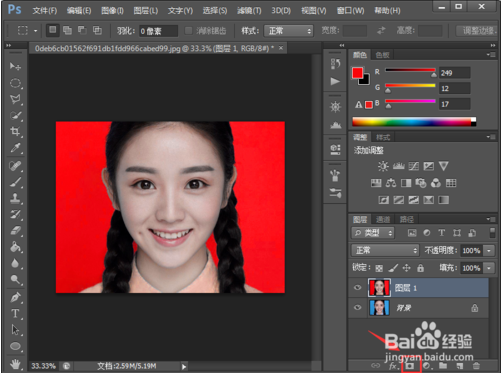501x373 pixels.
Task: Select the Type tool
Action: pos(15,313)
